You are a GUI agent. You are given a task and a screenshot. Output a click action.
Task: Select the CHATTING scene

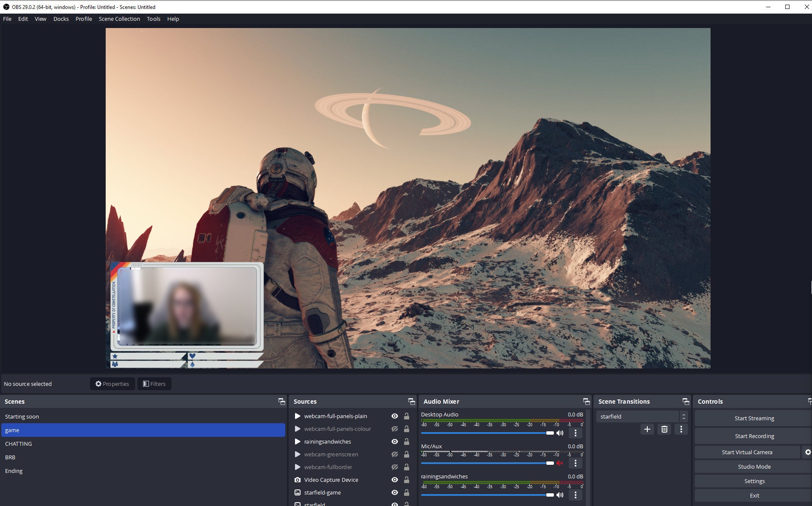click(x=18, y=443)
